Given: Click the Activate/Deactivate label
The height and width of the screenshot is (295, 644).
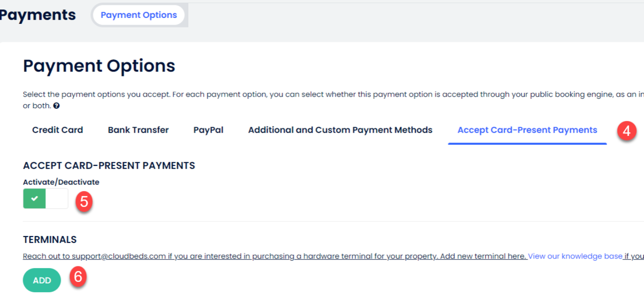Looking at the screenshot, I should pyautogui.click(x=61, y=182).
